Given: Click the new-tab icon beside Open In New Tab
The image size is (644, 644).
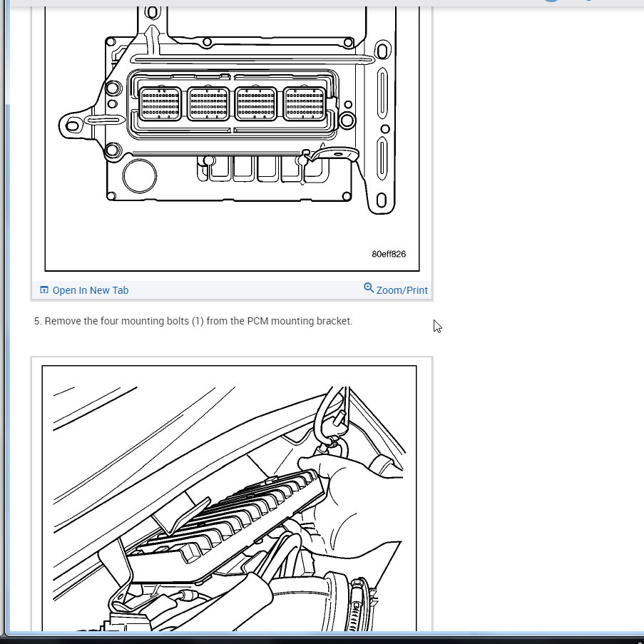Looking at the screenshot, I should [x=44, y=290].
